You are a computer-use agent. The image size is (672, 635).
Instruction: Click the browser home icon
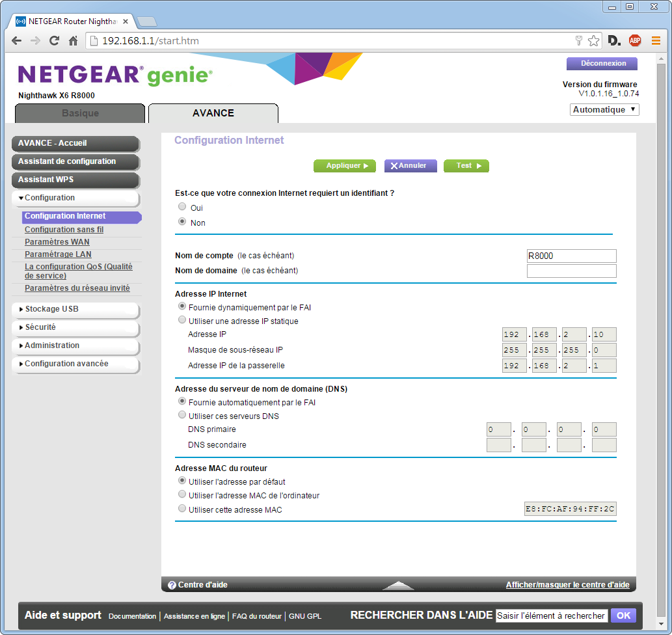(74, 41)
